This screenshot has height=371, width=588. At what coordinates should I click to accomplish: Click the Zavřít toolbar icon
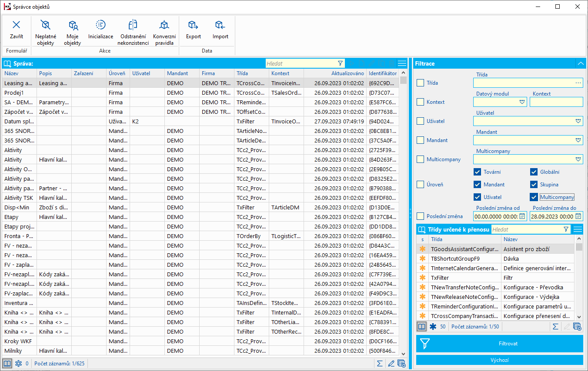coord(17,30)
